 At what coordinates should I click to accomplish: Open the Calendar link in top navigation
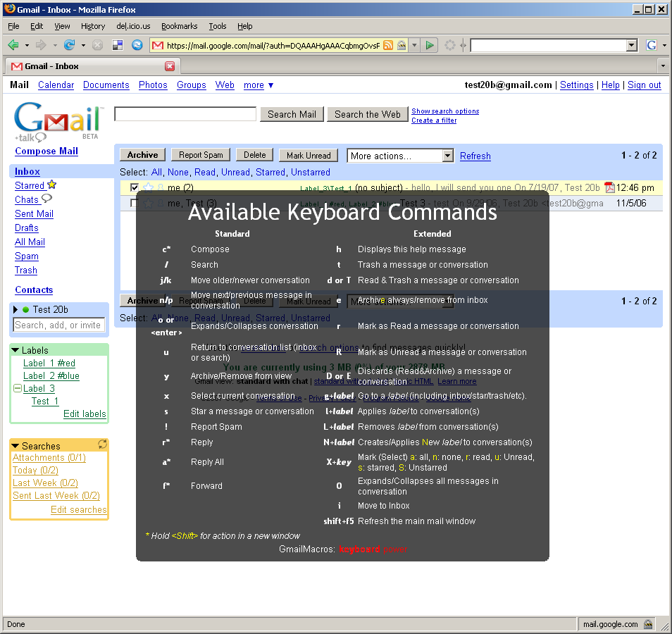pyautogui.click(x=56, y=85)
